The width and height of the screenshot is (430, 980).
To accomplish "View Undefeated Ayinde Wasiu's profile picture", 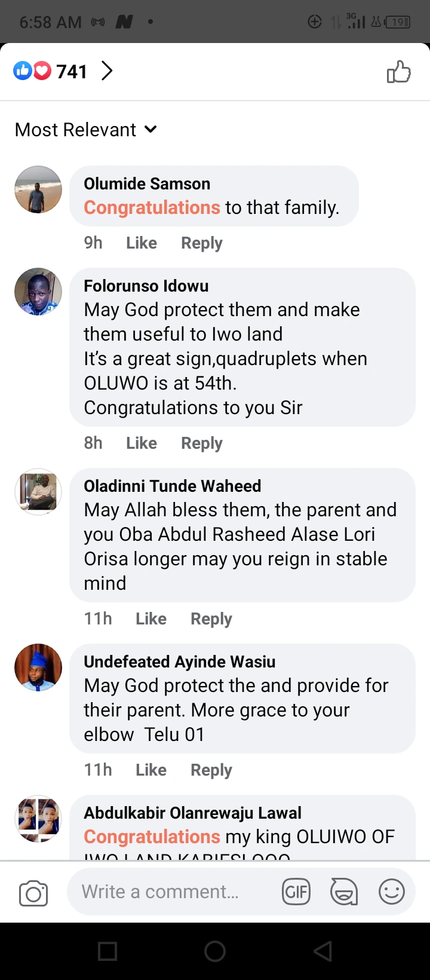I will pos(38,667).
